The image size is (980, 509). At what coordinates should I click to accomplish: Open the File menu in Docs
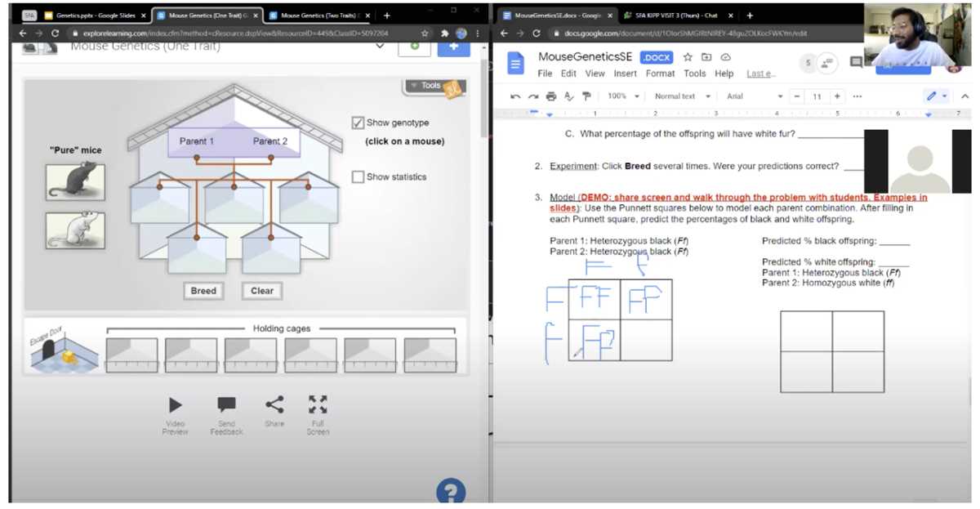click(545, 74)
